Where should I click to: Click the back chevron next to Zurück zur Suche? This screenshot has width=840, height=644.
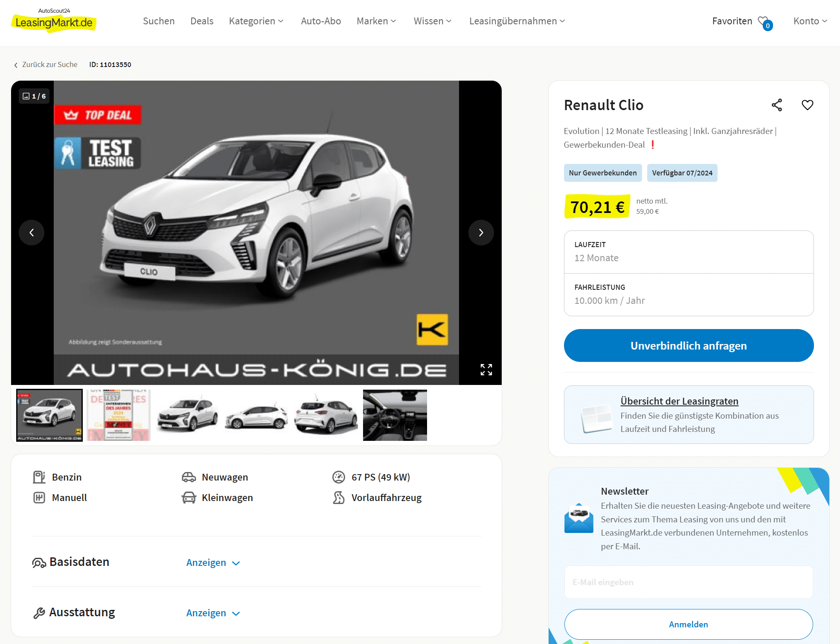16,65
